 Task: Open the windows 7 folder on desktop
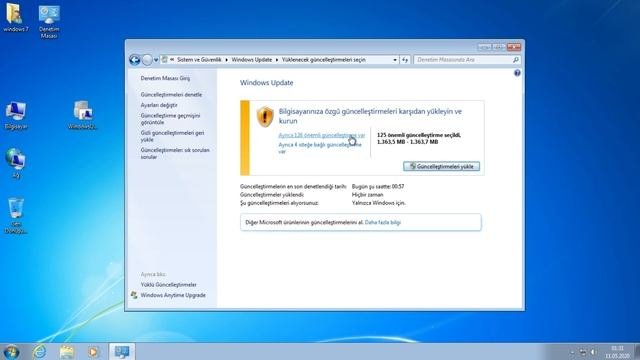point(15,17)
